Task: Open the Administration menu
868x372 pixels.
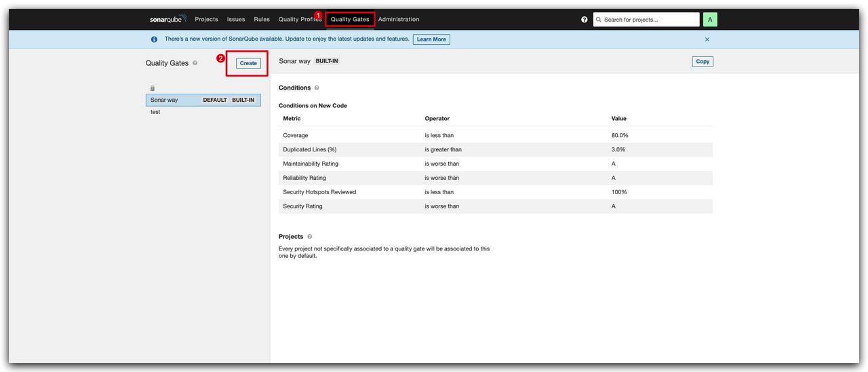Action: (399, 20)
